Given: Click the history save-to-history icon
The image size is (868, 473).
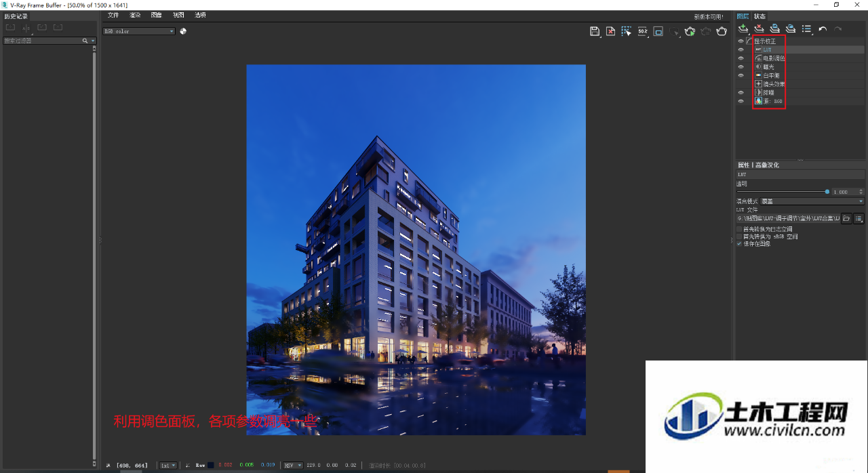Looking at the screenshot, I should [x=10, y=28].
